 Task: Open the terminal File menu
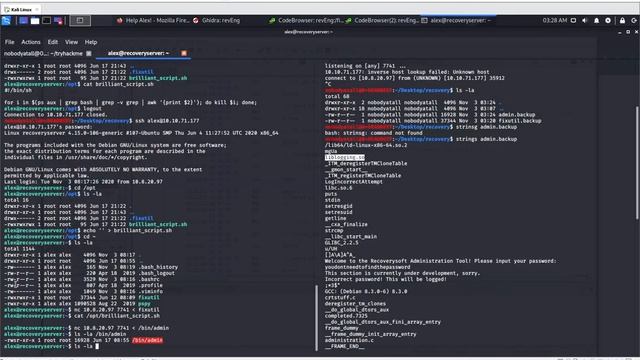[9, 42]
